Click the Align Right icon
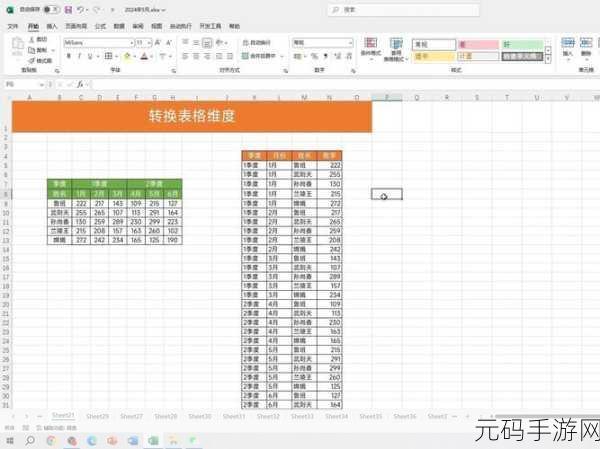This screenshot has height=449, width=600. point(207,56)
